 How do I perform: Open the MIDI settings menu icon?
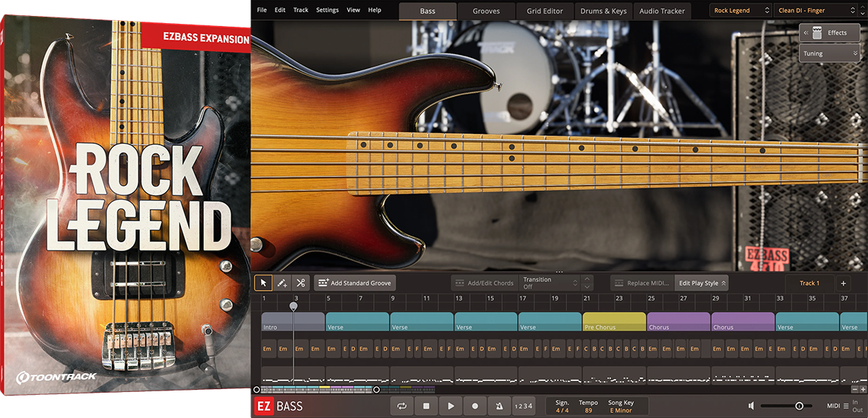[846, 406]
